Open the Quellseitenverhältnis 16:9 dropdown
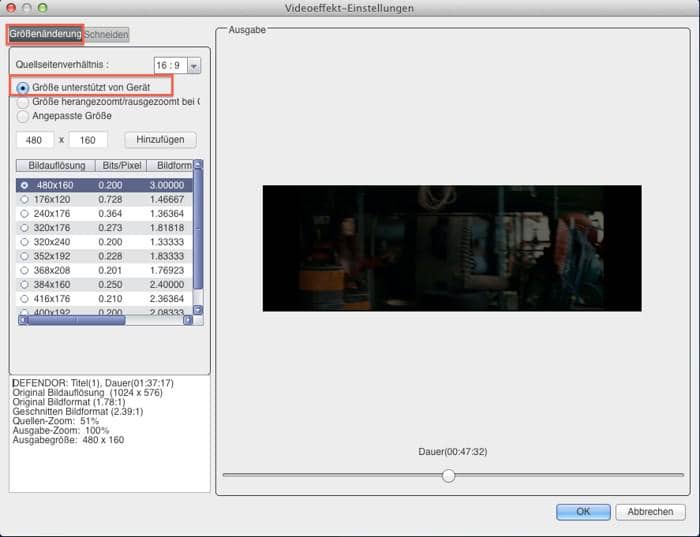This screenshot has width=700, height=537. pyautogui.click(x=194, y=66)
